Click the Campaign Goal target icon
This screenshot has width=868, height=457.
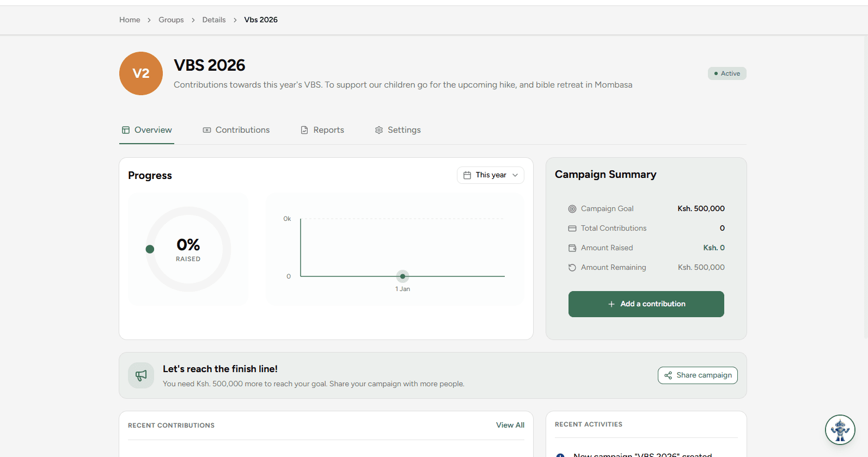(572, 209)
